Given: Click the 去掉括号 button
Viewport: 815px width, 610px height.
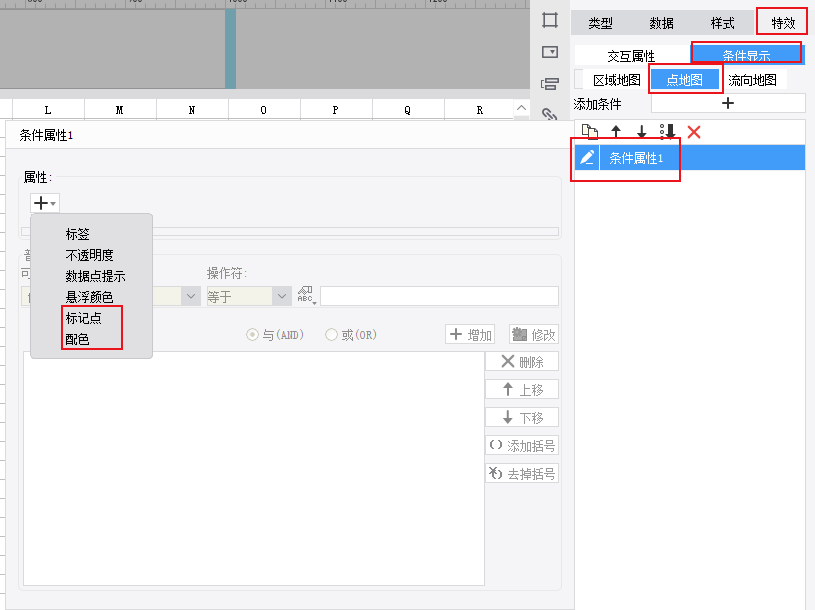Looking at the screenshot, I should pos(522,474).
